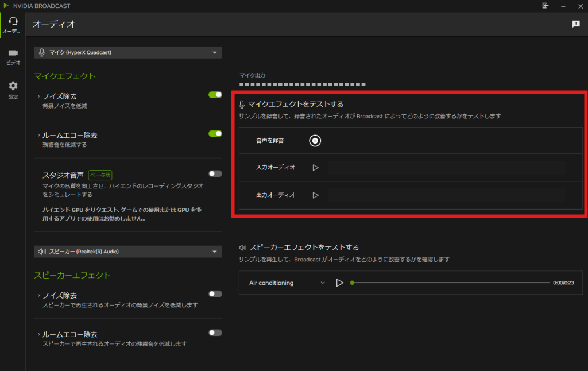Open the オーディオ tab in the sidebar

[13, 25]
